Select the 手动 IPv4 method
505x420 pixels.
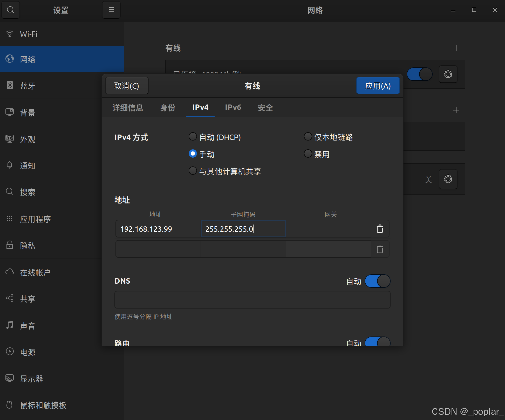[x=193, y=153]
